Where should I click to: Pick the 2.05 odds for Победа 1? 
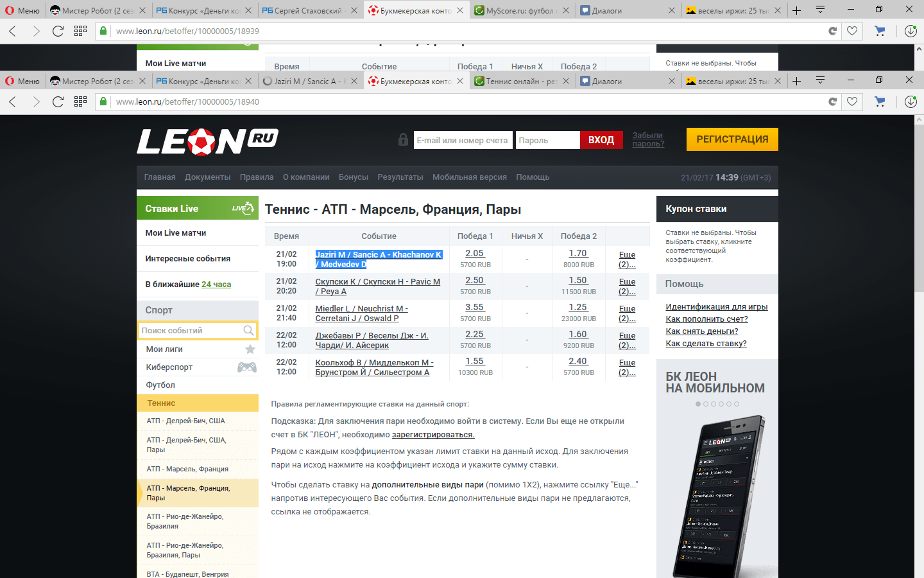(475, 254)
